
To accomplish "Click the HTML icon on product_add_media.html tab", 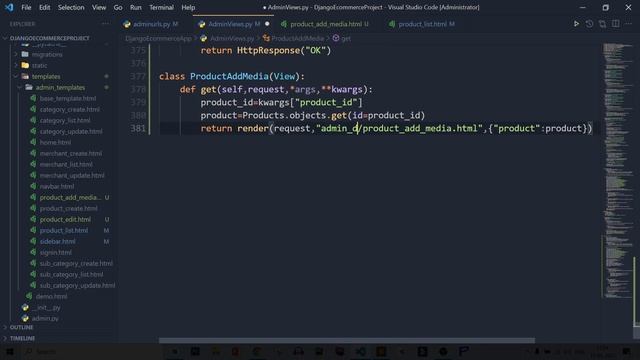I will click(284, 24).
